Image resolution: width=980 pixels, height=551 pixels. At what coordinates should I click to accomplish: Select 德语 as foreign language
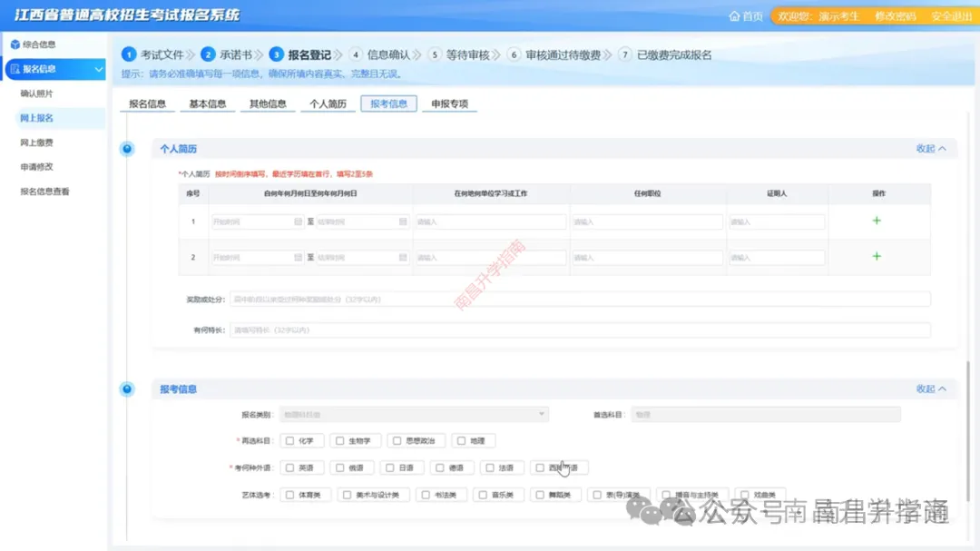(x=439, y=467)
